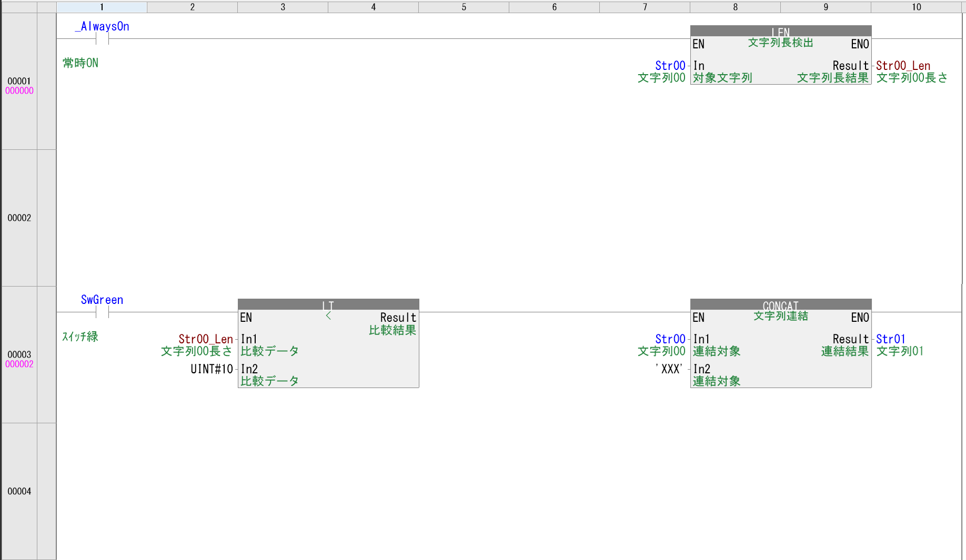Click the Str00_Len output of LEN block
This screenshot has width=966, height=560.
[x=903, y=66]
